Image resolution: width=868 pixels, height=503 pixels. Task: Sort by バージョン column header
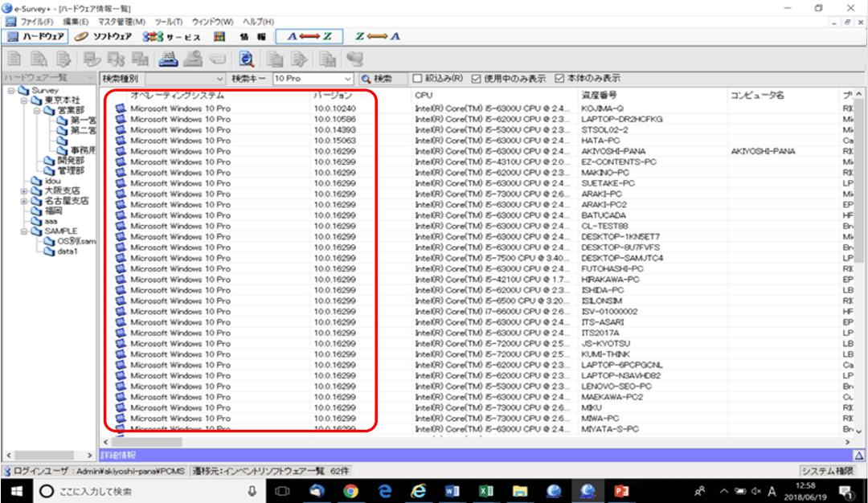click(333, 95)
